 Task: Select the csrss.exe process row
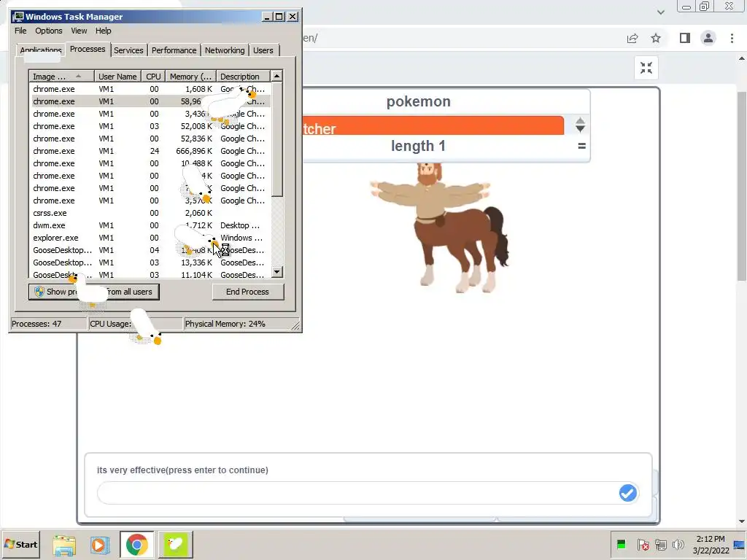pyautogui.click(x=149, y=213)
